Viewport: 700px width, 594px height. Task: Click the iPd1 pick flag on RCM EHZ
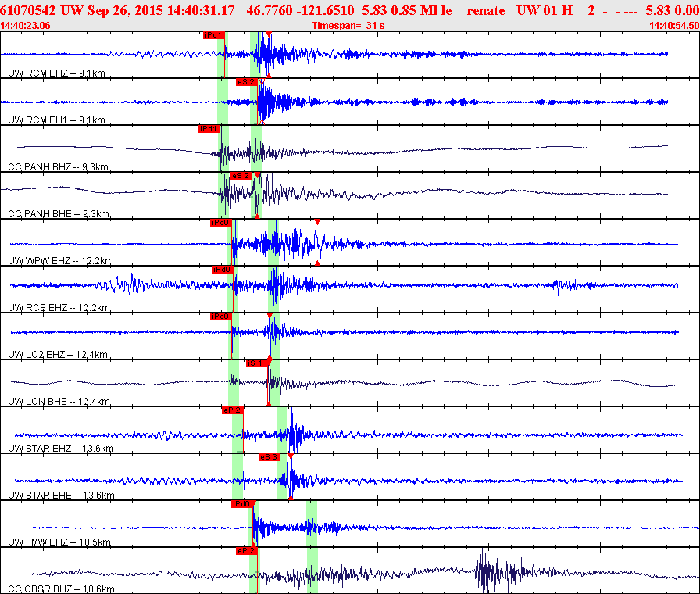[212, 35]
